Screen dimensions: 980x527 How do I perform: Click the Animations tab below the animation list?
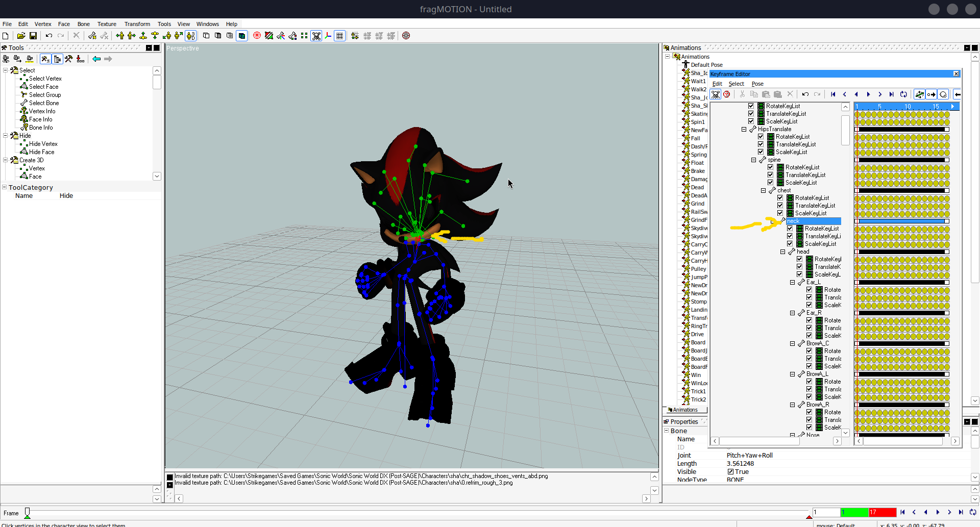pos(684,410)
